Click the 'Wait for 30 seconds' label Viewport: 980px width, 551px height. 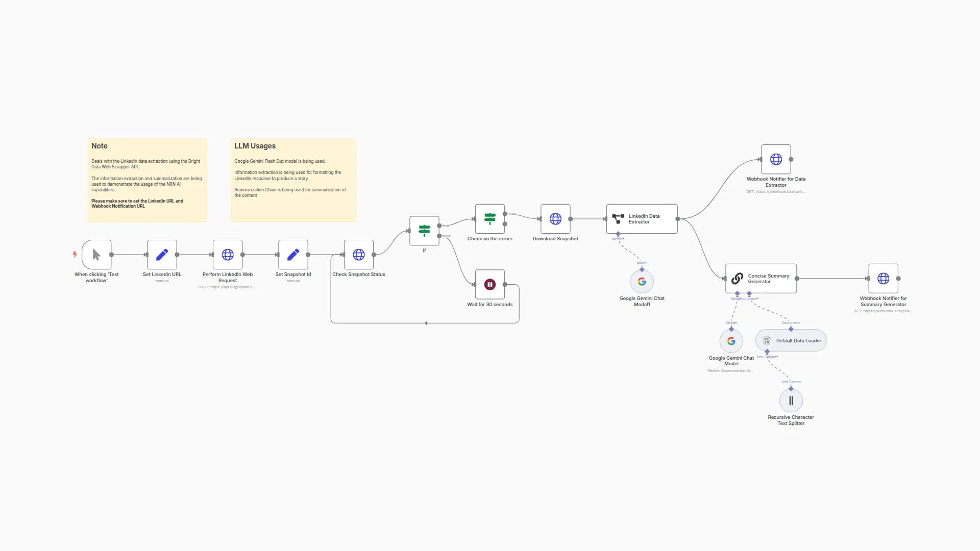pyautogui.click(x=490, y=305)
